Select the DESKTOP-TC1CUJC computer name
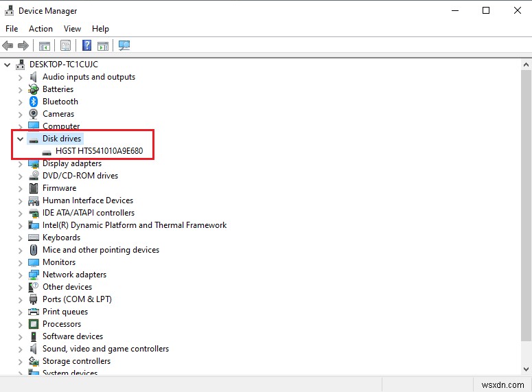The image size is (532, 392). pos(64,65)
